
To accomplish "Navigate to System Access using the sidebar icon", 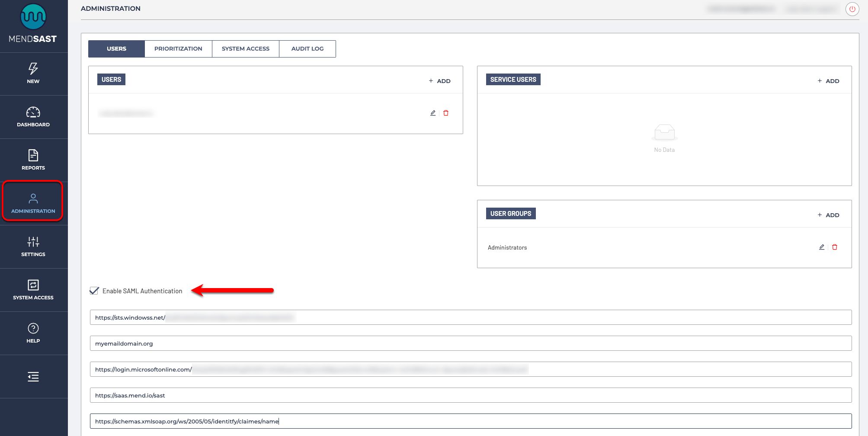I will [33, 290].
